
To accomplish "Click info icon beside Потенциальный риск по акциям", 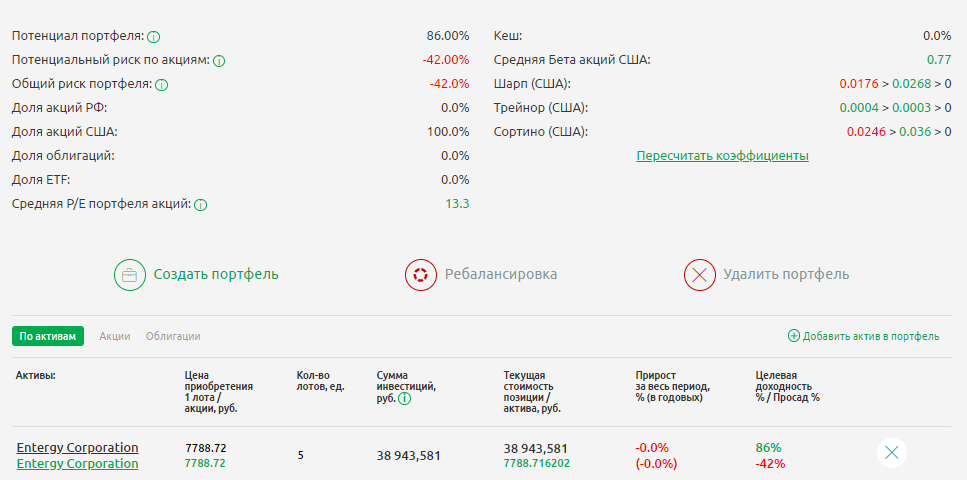I will [x=219, y=61].
